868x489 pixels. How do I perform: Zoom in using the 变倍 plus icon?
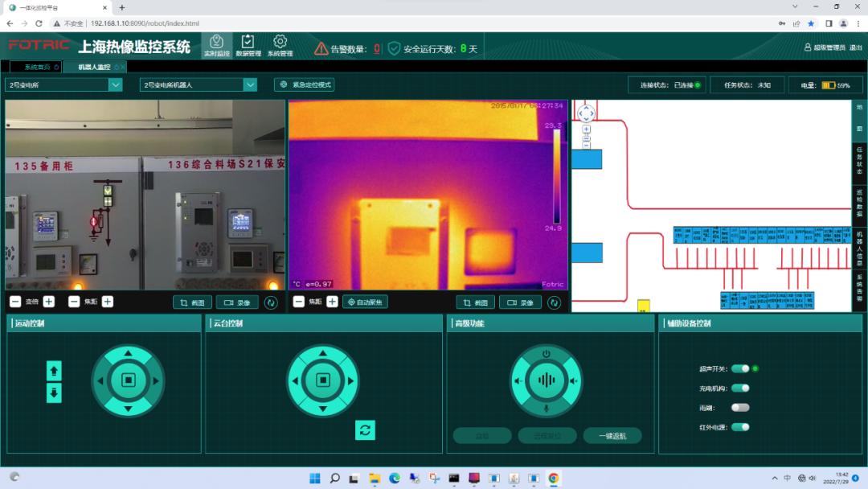(51, 302)
